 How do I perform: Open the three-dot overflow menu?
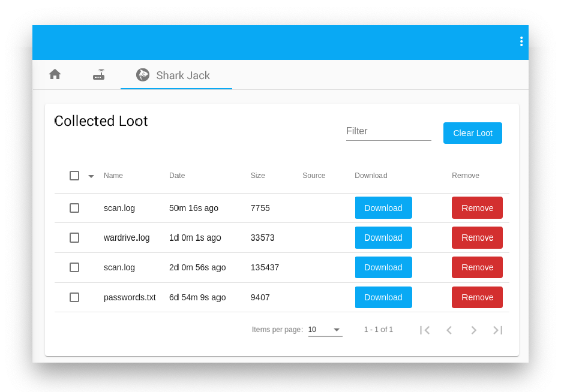coord(521,41)
